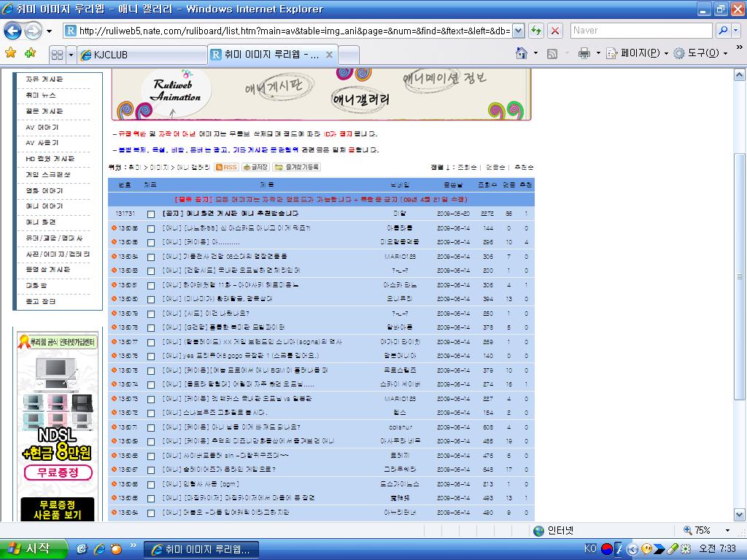Click the Print icon in command bar
Screen dimensions: 747x560
point(584,53)
